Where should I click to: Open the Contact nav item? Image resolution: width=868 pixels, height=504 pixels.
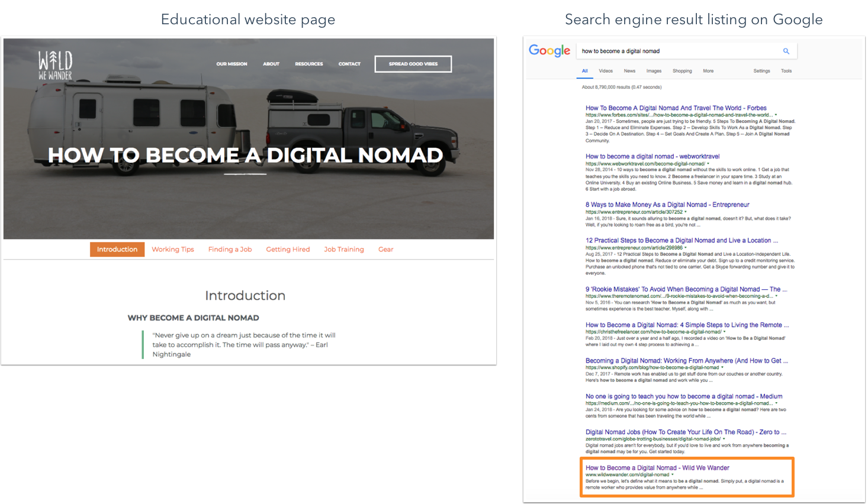click(349, 64)
